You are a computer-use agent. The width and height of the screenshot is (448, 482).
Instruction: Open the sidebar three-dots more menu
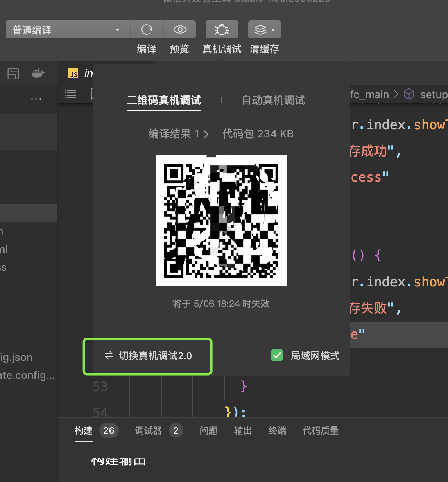36,99
